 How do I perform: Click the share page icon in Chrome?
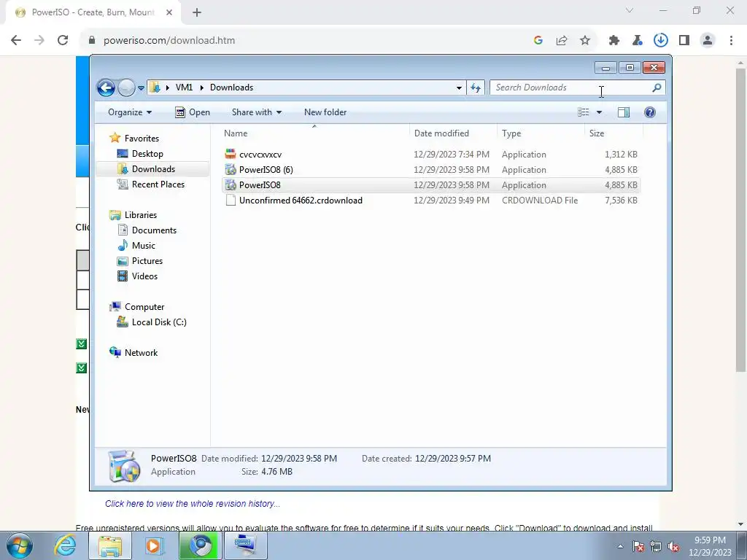click(x=562, y=41)
